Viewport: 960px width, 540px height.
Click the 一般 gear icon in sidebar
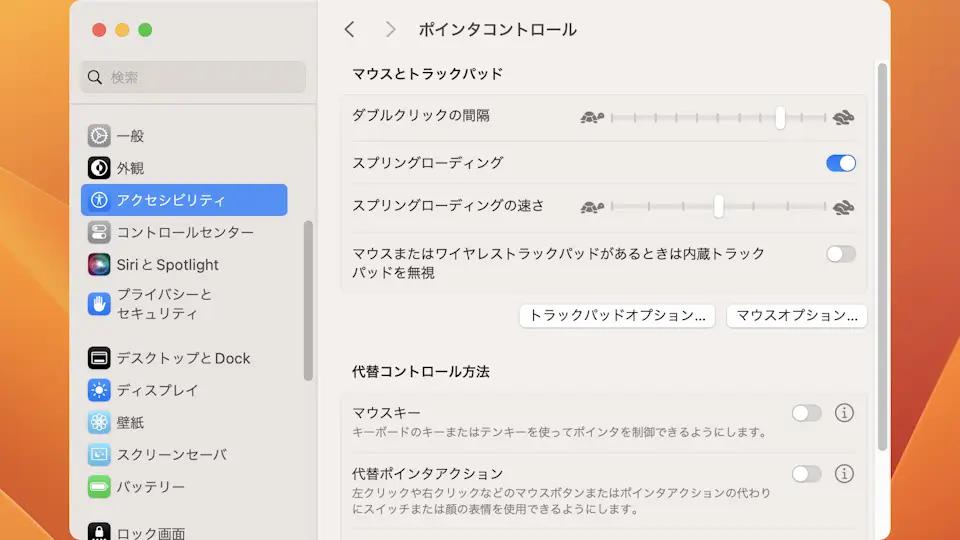99,136
